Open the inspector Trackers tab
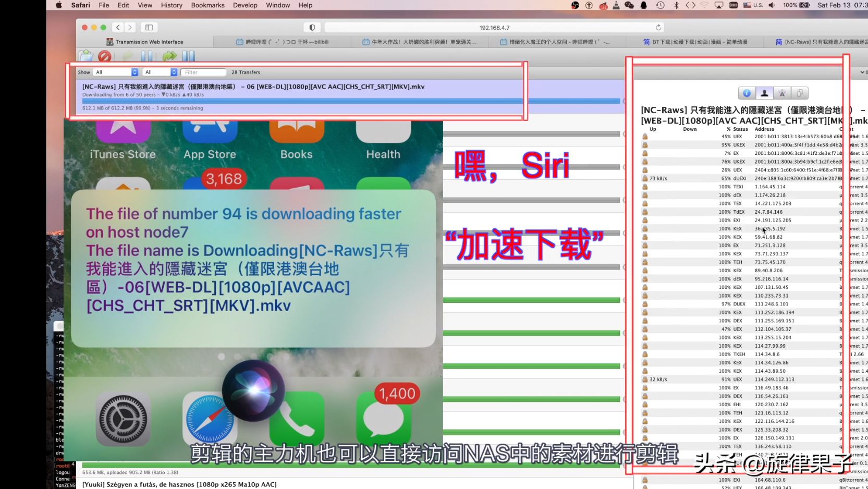 (782, 93)
